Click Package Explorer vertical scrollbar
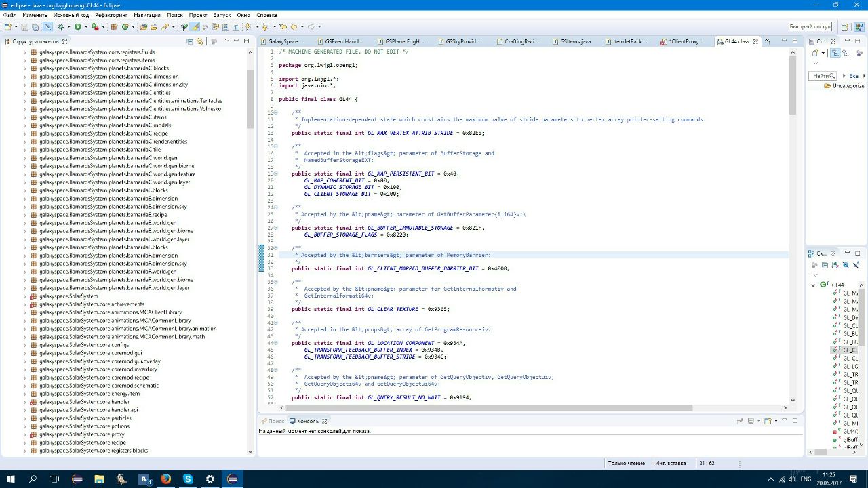Screen dimensions: 868x488 pos(250,98)
